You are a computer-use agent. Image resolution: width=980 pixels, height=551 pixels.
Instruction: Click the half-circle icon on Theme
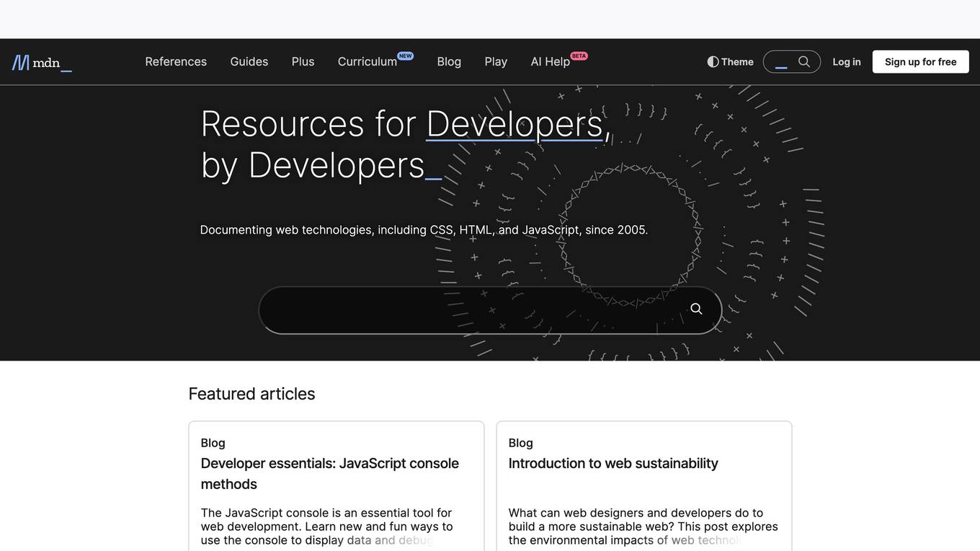coord(713,62)
